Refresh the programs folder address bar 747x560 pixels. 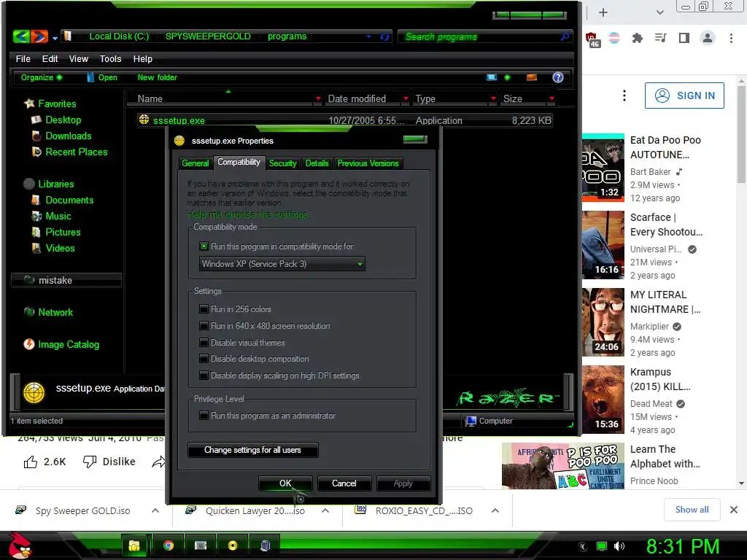(x=385, y=36)
